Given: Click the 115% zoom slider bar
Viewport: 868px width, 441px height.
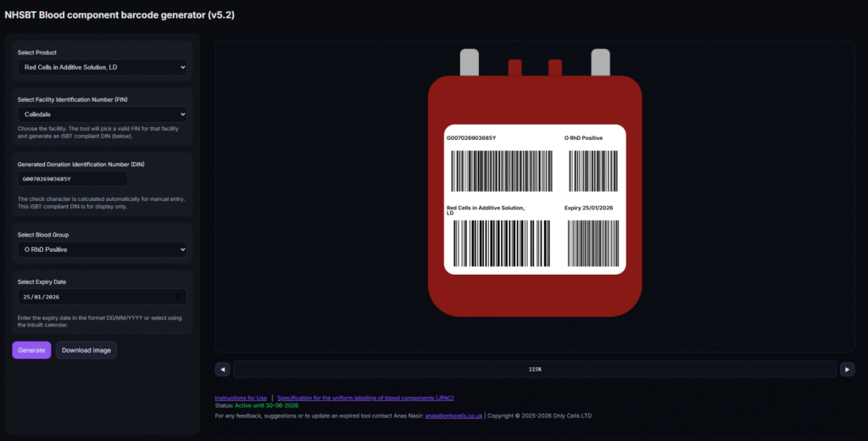Looking at the screenshot, I should tap(534, 369).
